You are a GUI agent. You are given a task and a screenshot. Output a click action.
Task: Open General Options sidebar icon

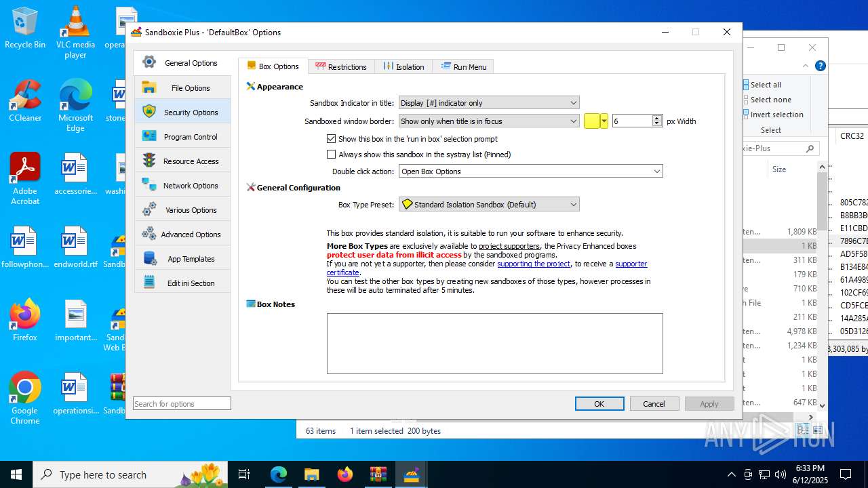click(149, 63)
